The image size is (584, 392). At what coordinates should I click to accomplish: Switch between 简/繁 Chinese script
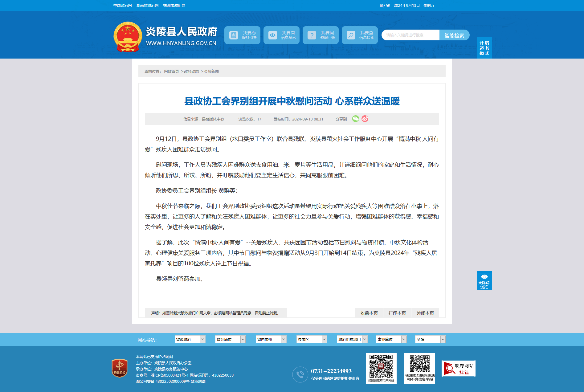(x=385, y=6)
